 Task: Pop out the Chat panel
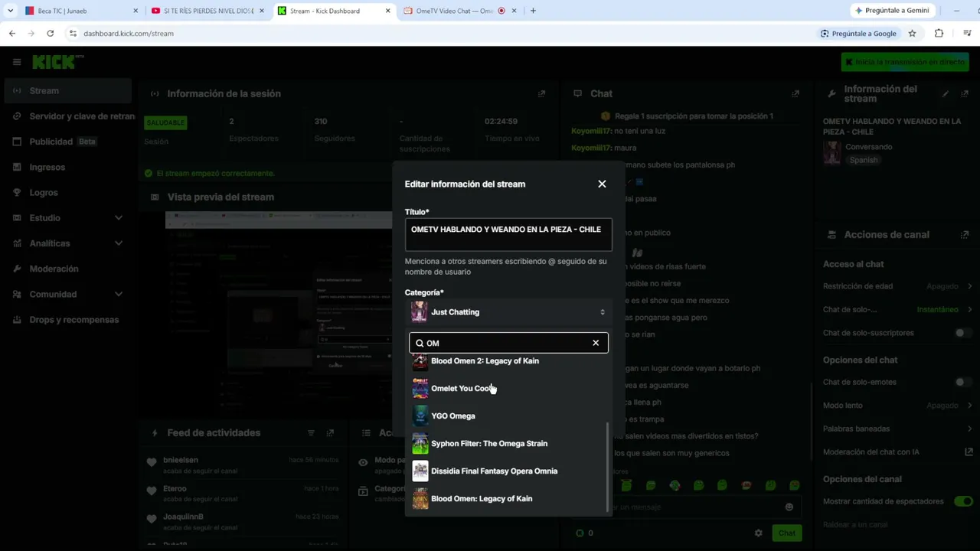[795, 93]
